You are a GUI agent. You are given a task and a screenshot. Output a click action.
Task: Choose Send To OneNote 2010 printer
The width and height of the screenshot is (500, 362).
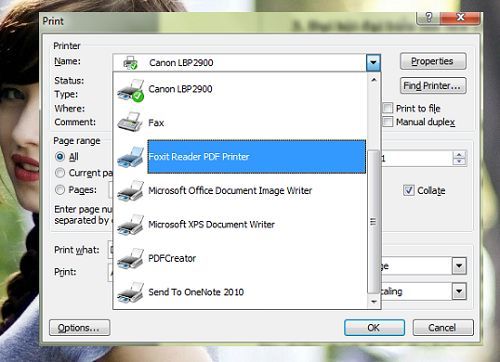(241, 292)
